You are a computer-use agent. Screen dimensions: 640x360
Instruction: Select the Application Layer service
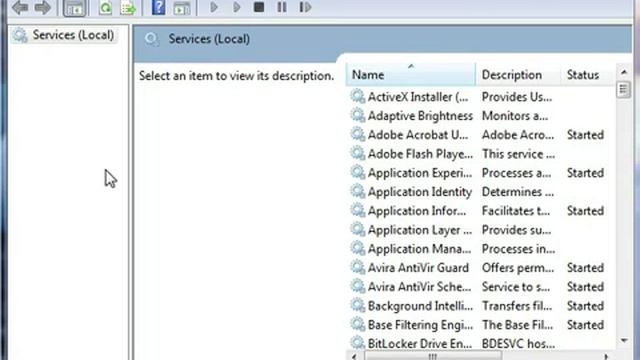(420, 230)
